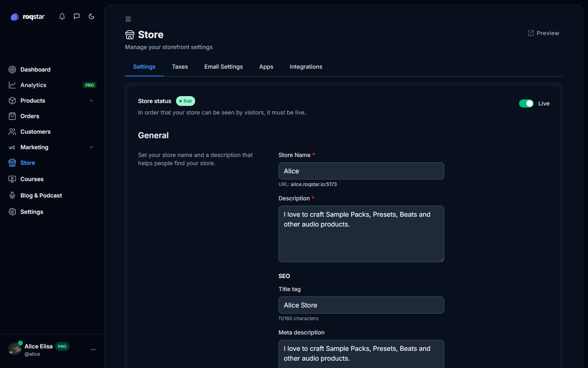Open the Apps tab

point(266,67)
